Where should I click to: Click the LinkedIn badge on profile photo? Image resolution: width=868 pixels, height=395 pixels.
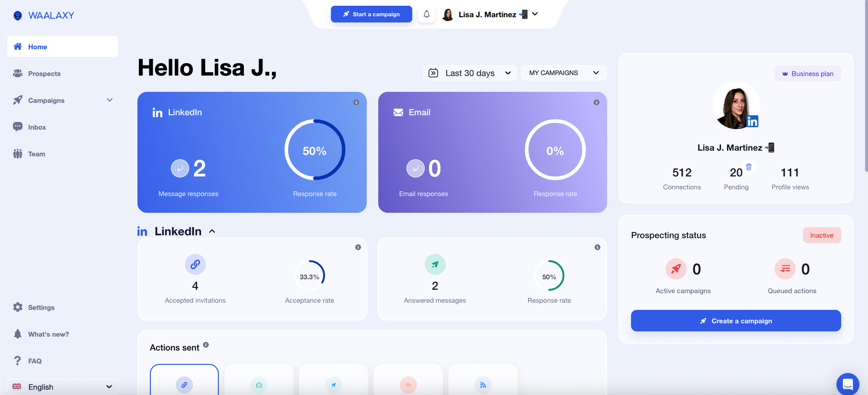pos(753,121)
